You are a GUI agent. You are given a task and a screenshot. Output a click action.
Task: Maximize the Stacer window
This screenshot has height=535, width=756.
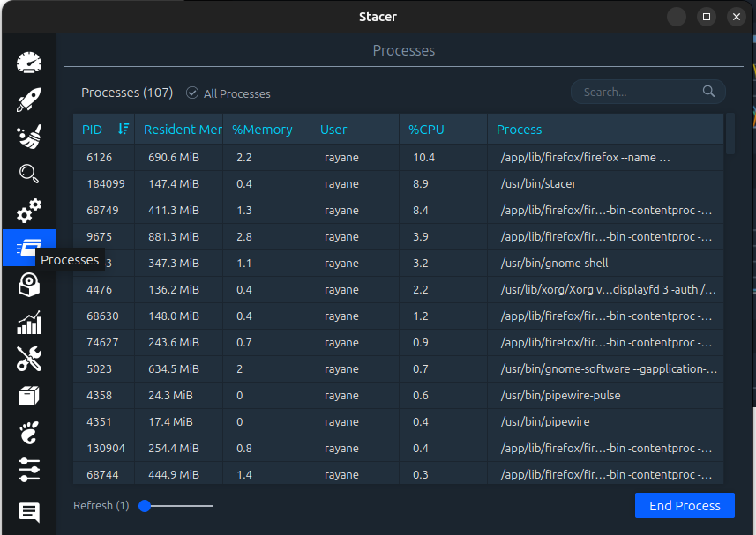coord(707,17)
